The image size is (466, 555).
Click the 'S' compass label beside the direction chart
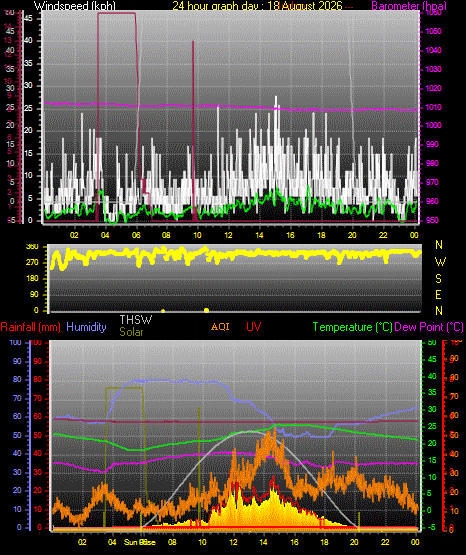[x=438, y=279]
